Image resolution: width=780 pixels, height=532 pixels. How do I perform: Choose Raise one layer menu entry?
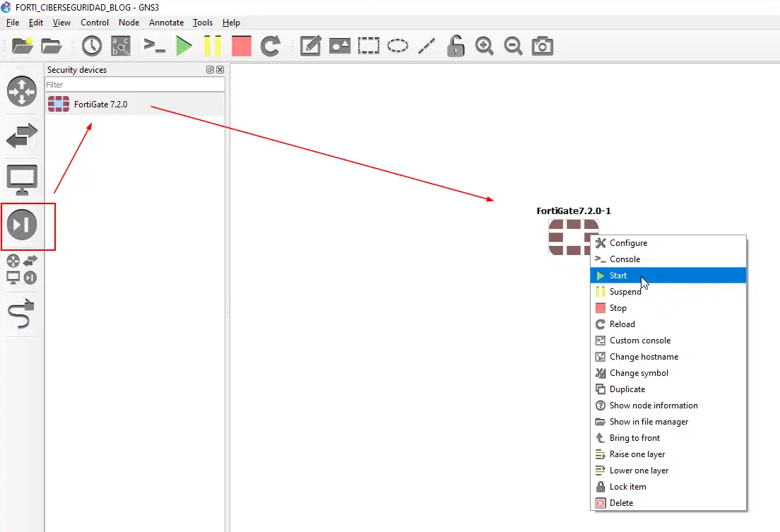click(668, 454)
